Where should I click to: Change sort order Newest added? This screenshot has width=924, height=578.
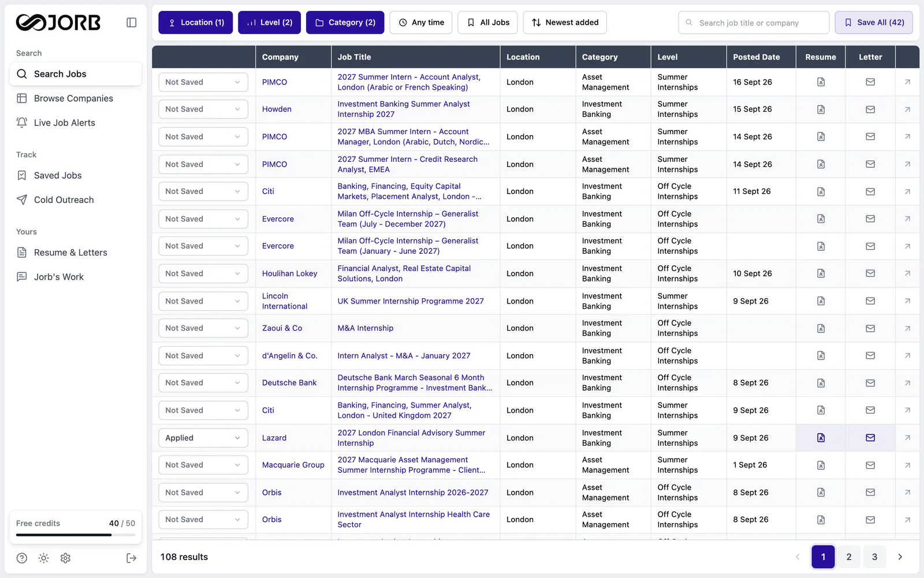click(x=565, y=23)
